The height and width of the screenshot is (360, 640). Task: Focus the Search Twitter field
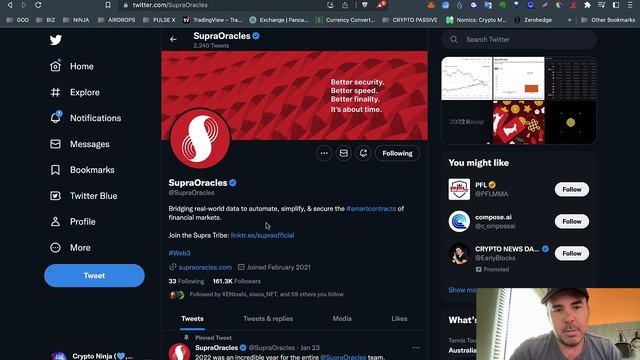point(519,40)
